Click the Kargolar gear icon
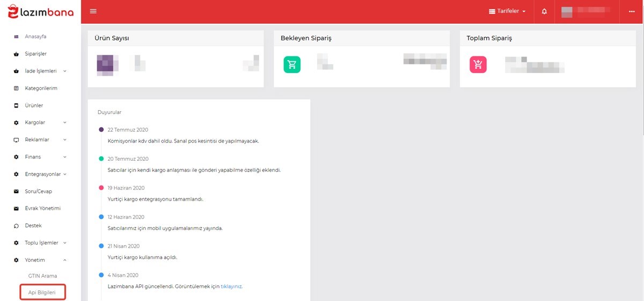The width and height of the screenshot is (644, 301). (x=16, y=123)
